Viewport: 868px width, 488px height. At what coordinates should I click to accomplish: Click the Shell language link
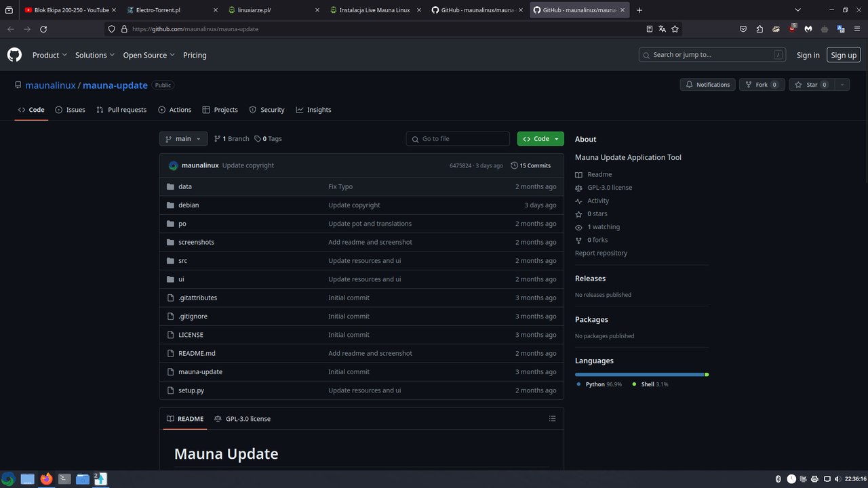click(x=650, y=384)
